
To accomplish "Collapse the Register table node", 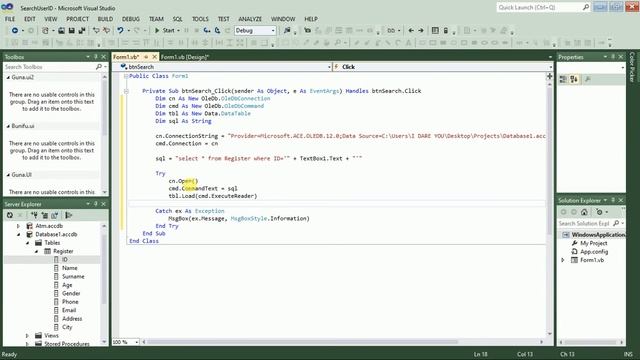I will click(36, 251).
